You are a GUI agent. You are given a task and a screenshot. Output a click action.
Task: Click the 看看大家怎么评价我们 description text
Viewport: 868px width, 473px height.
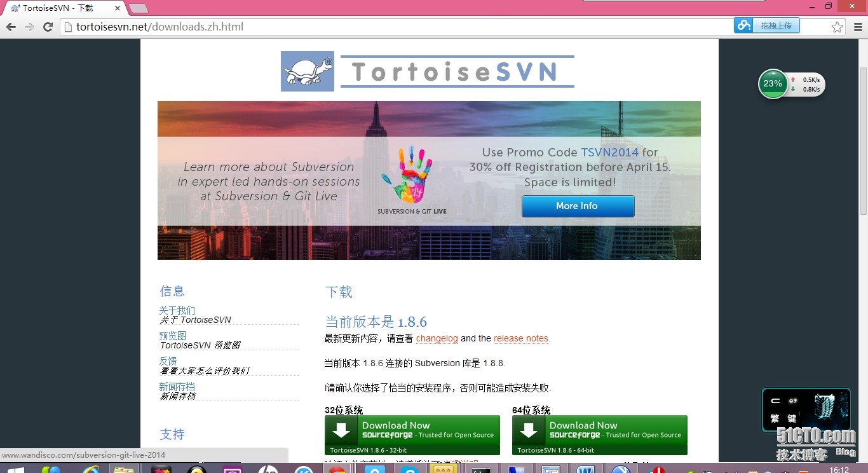pyautogui.click(x=204, y=371)
